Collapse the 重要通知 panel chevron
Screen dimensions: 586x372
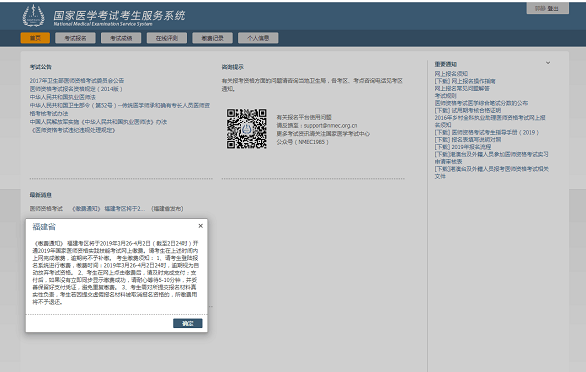click(548, 63)
